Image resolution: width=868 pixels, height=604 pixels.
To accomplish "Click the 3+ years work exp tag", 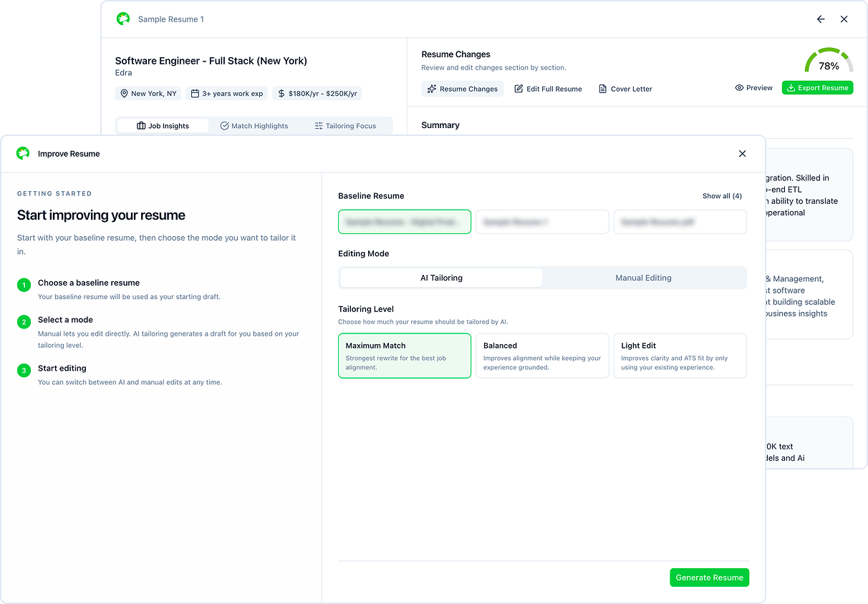I will point(227,94).
